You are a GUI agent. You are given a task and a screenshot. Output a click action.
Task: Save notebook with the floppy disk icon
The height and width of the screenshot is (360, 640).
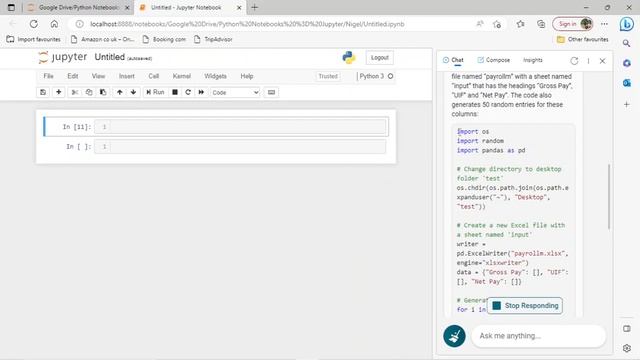pyautogui.click(x=43, y=92)
